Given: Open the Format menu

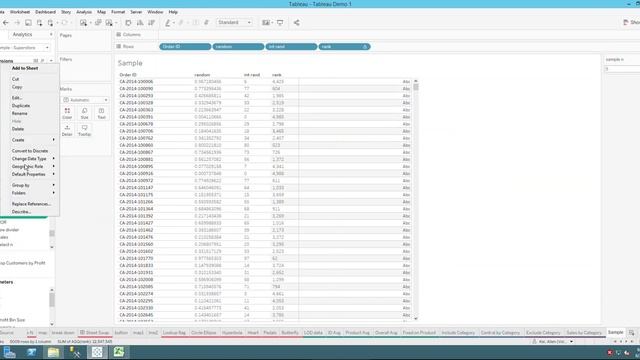Looking at the screenshot, I should pyautogui.click(x=118, y=12).
